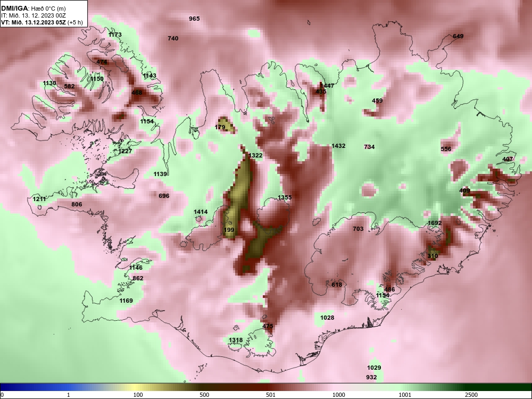Image resolution: width=532 pixels, height=399 pixels.
Task: Click the 407 height value
Action: [x=508, y=159]
